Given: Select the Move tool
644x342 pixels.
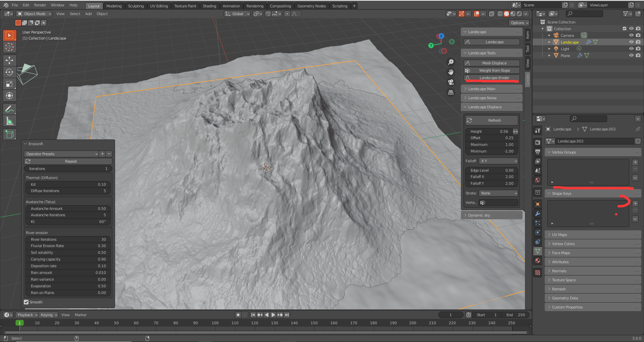Looking at the screenshot, I should 10,60.
